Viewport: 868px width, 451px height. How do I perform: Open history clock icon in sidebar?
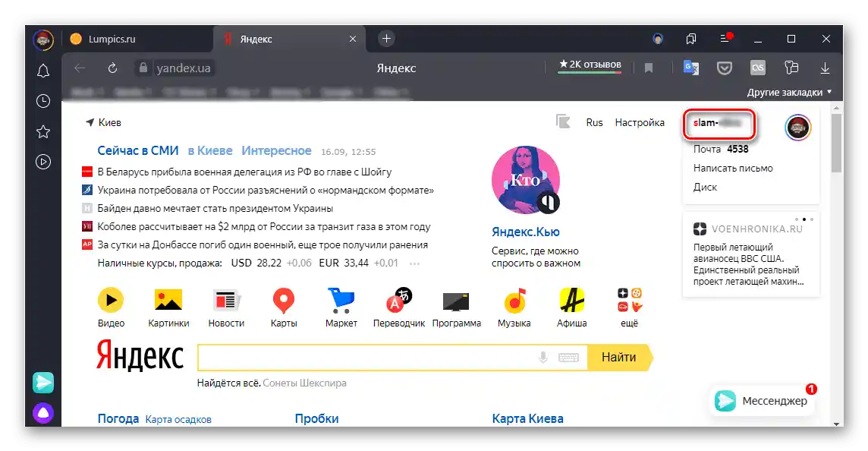coord(43,101)
